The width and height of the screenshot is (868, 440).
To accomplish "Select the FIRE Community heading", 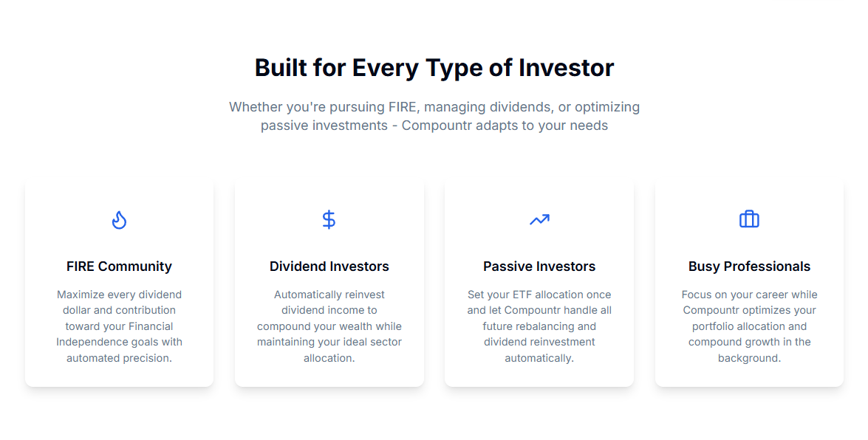I will [x=119, y=267].
